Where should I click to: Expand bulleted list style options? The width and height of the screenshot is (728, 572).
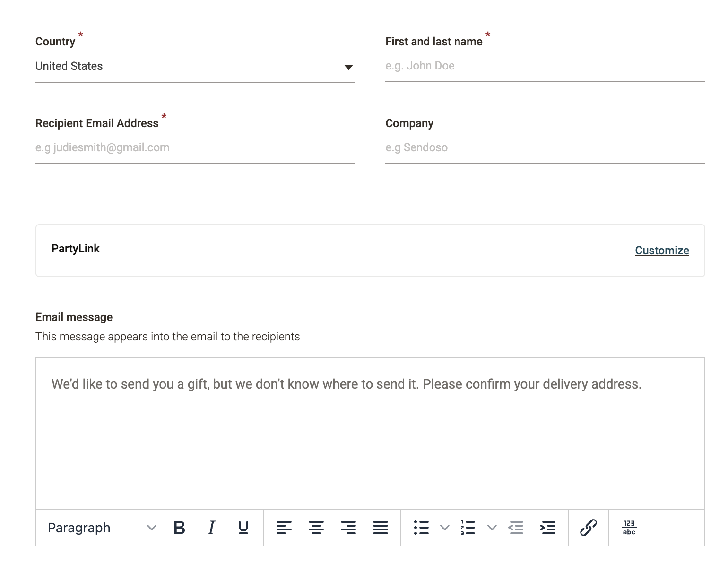coord(445,528)
